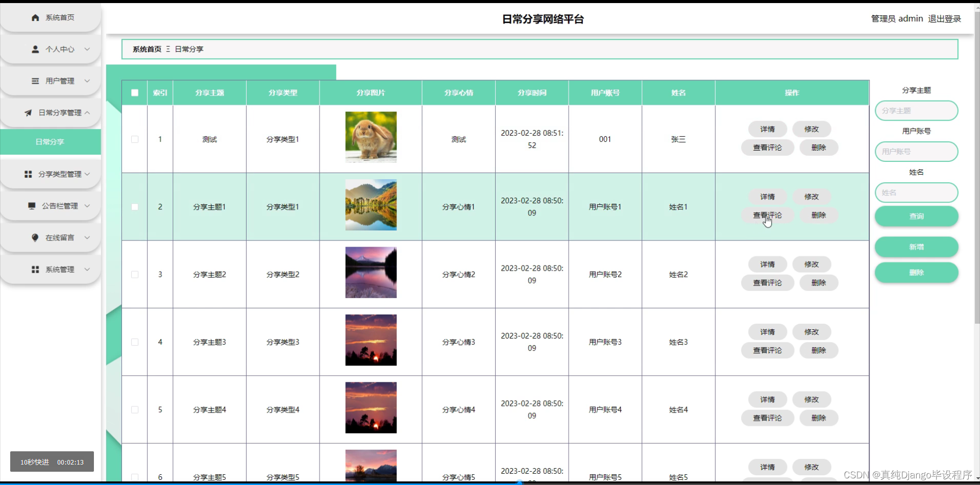Screen dimensions: 980x485
Task: Click 退出登录 to log out
Action: coord(944,18)
